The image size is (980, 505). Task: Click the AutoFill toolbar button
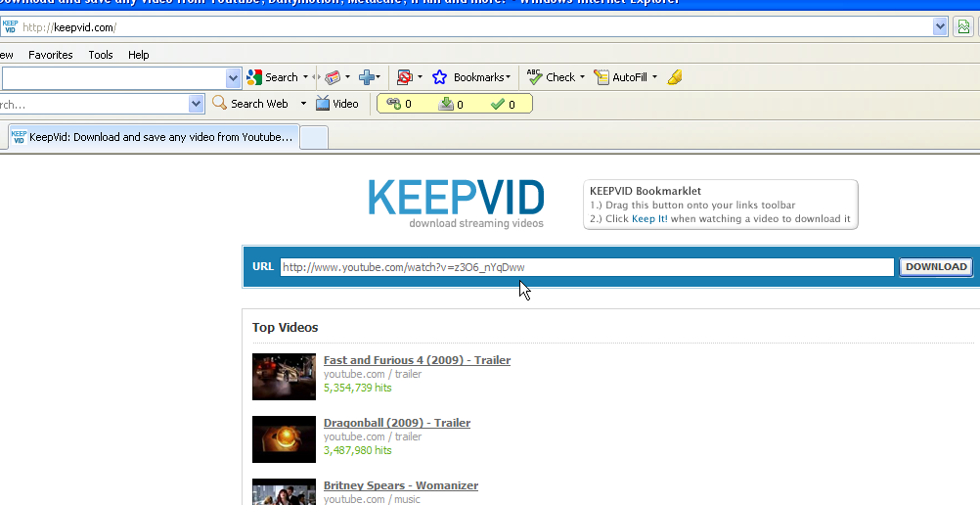click(626, 77)
